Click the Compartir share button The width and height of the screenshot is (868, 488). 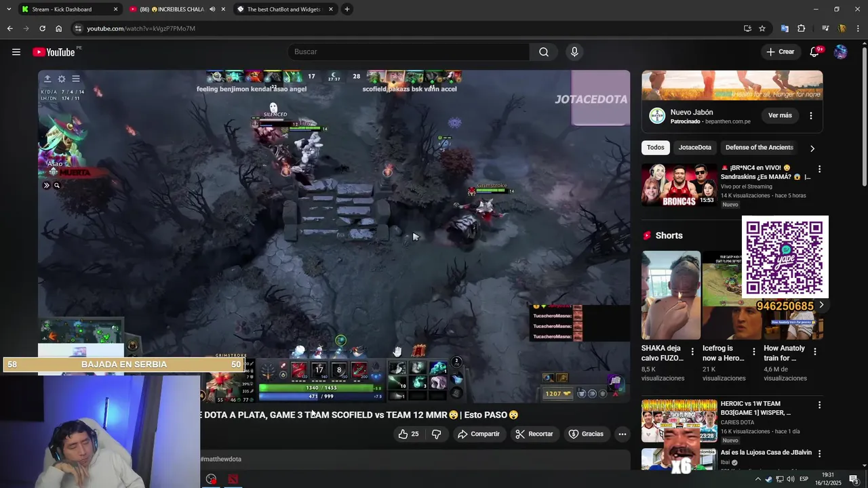coord(479,434)
